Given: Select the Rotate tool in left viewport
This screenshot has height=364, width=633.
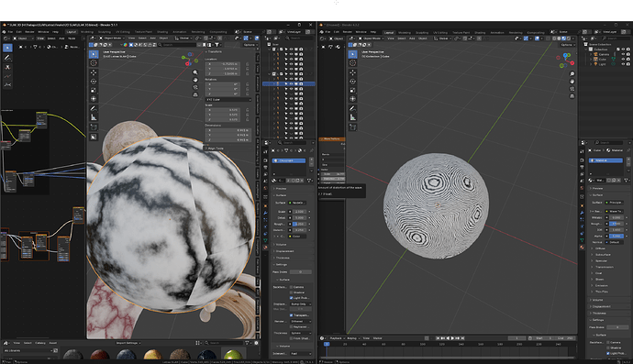Looking at the screenshot, I should (94, 81).
